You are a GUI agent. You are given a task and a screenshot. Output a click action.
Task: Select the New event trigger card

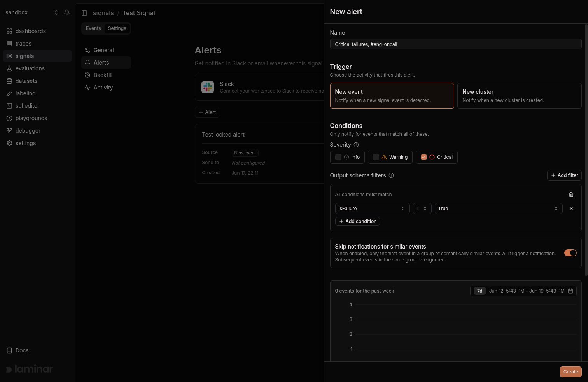coord(392,96)
